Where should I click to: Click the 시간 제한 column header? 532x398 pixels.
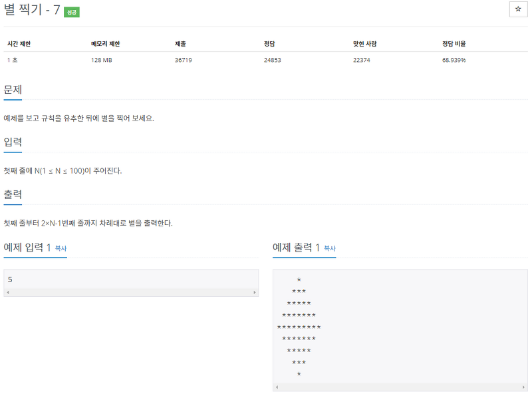pos(19,44)
